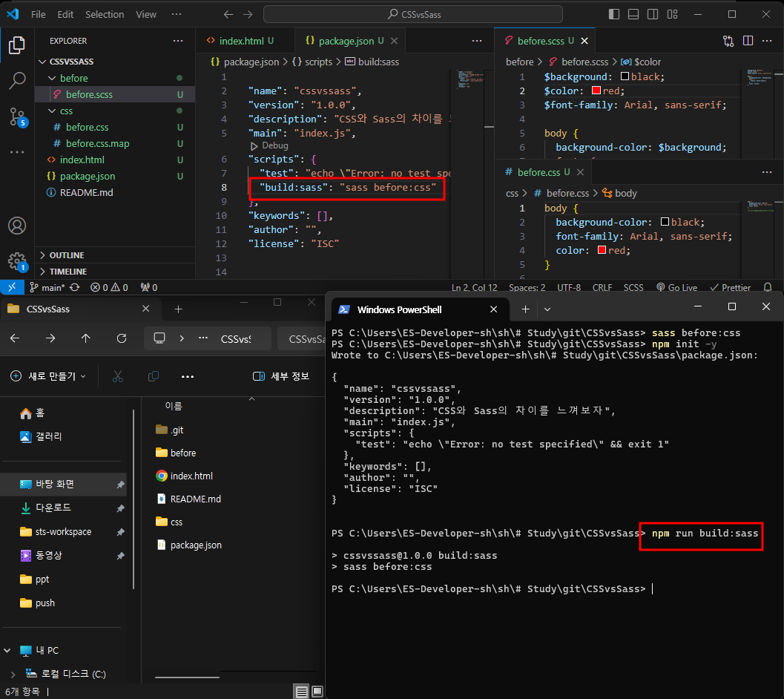
Task: Click Debug codelens above scripts
Action: point(269,145)
